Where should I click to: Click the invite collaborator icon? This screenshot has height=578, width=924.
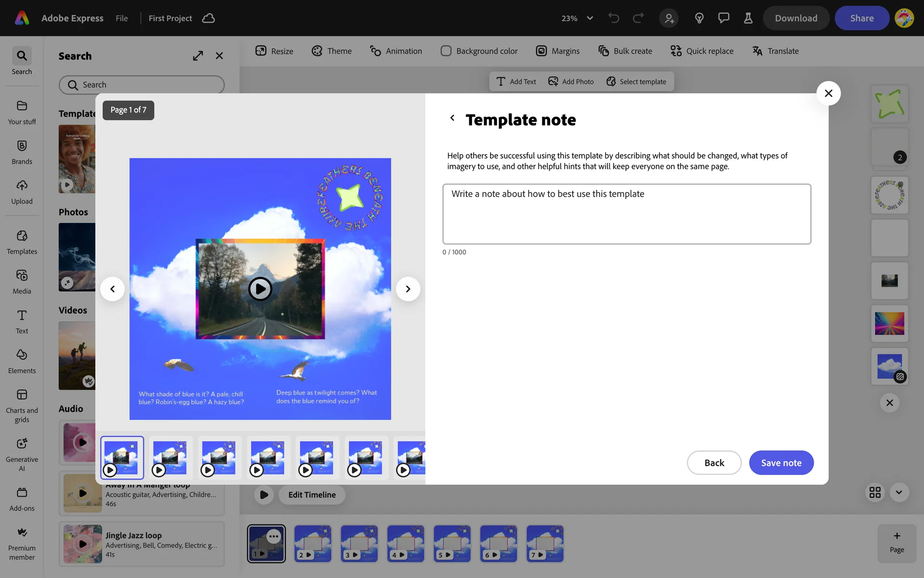[x=669, y=18]
